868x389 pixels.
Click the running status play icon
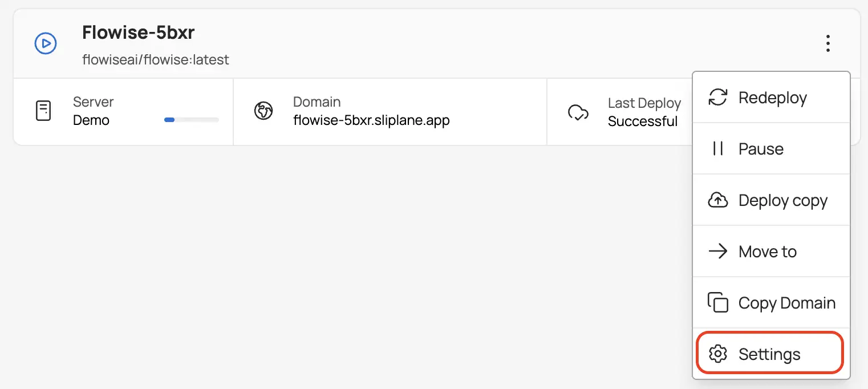click(45, 43)
